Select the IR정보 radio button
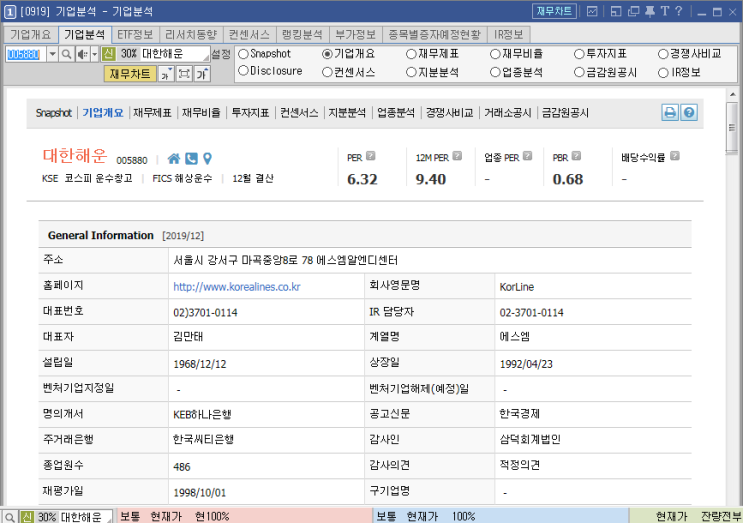 click(x=663, y=72)
